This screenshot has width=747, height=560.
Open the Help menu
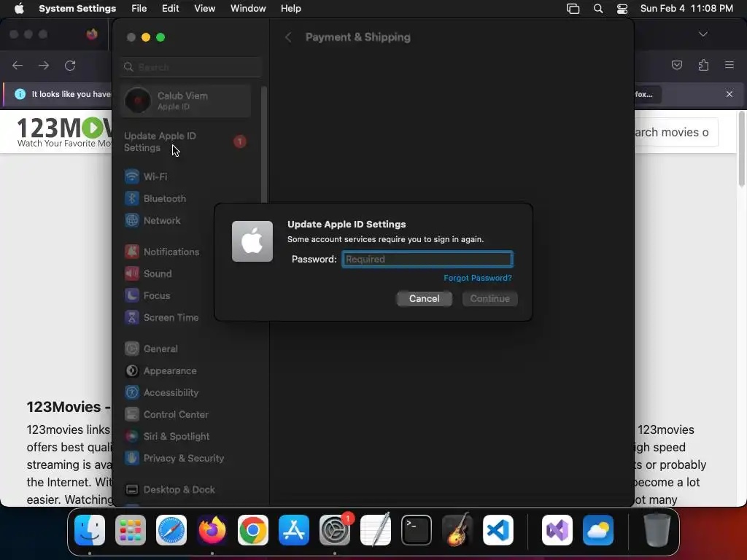pos(290,9)
